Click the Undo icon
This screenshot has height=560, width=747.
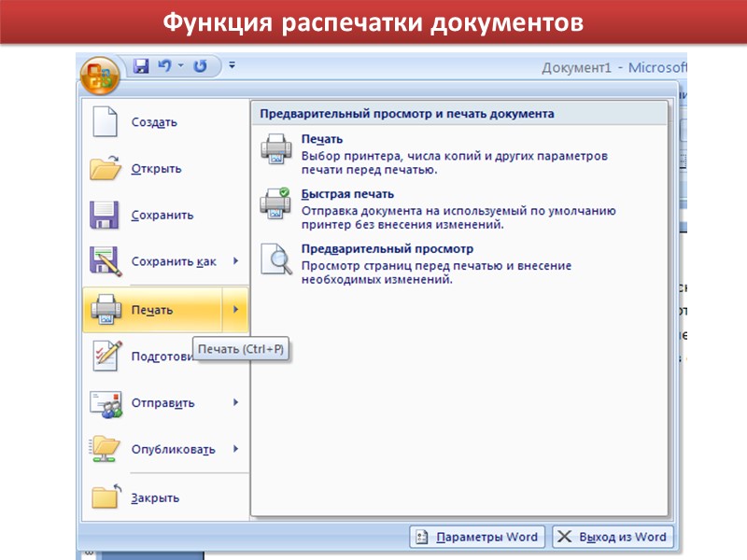162,64
